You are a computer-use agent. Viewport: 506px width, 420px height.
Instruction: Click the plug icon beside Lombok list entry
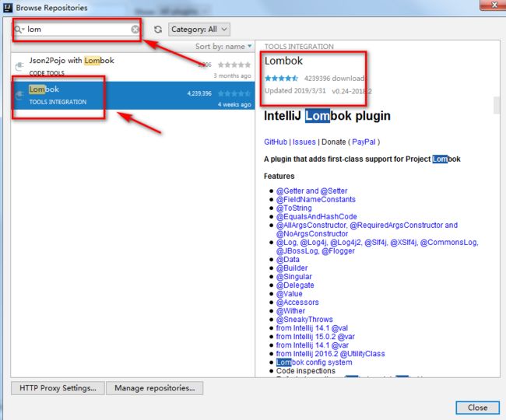tap(19, 95)
